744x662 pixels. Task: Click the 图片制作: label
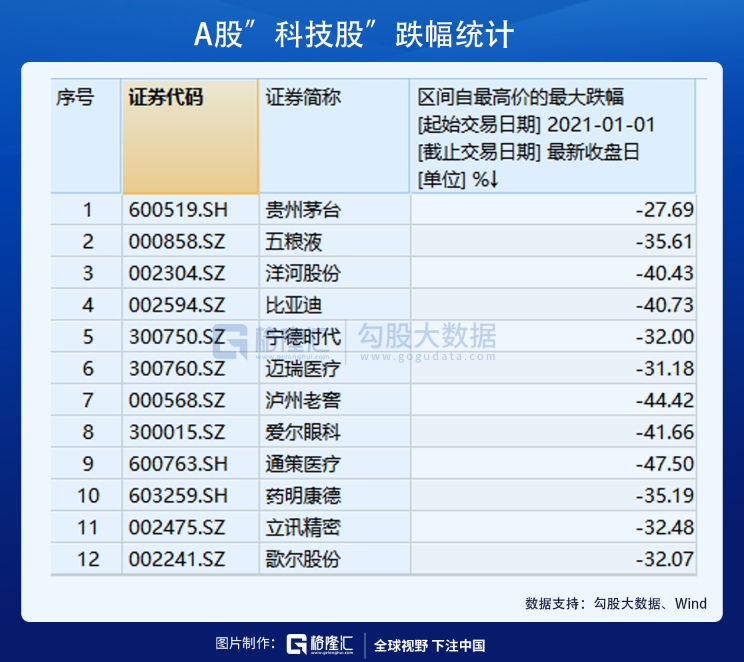tap(245, 643)
